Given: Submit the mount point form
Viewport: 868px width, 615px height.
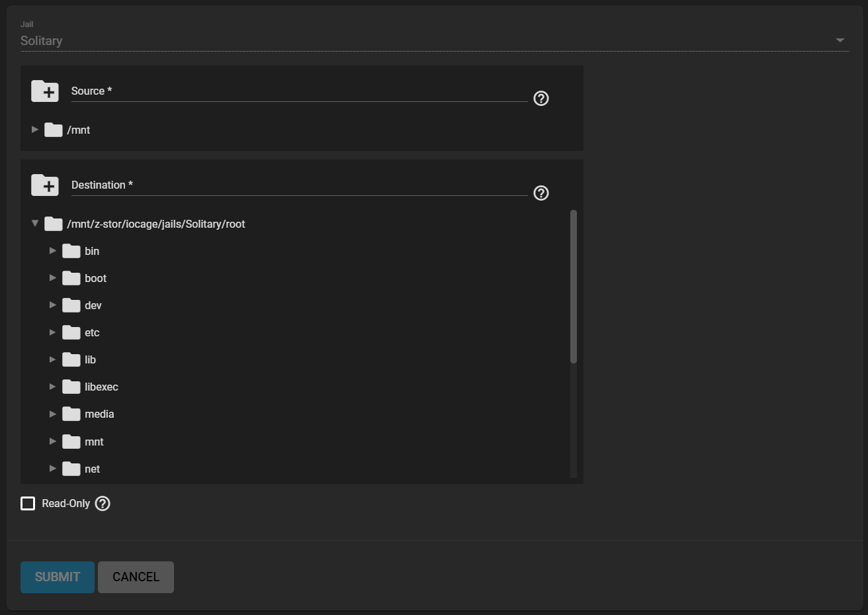Looking at the screenshot, I should tap(58, 577).
